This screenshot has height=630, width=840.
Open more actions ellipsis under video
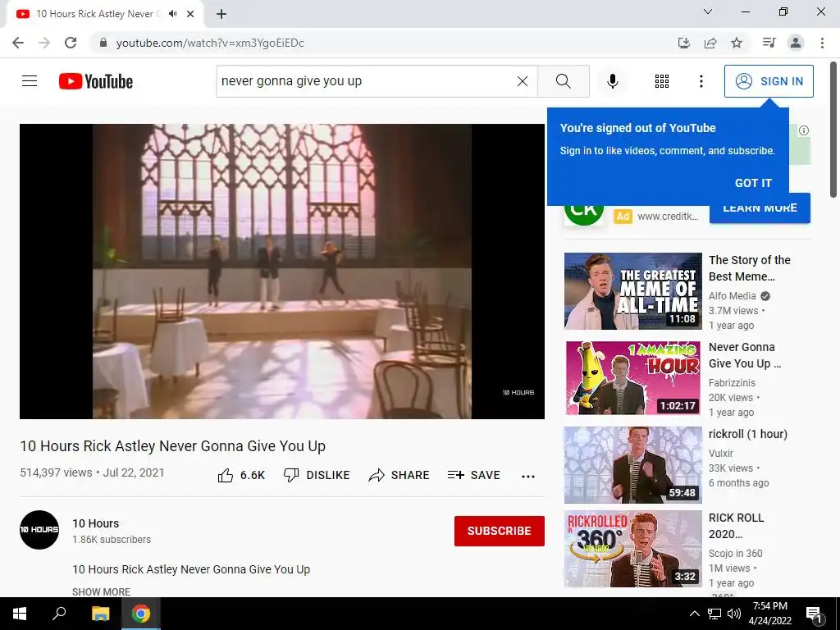[528, 477]
